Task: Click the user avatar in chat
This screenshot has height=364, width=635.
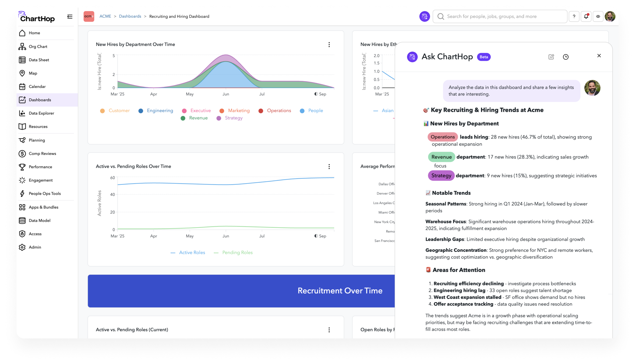Action: (592, 88)
